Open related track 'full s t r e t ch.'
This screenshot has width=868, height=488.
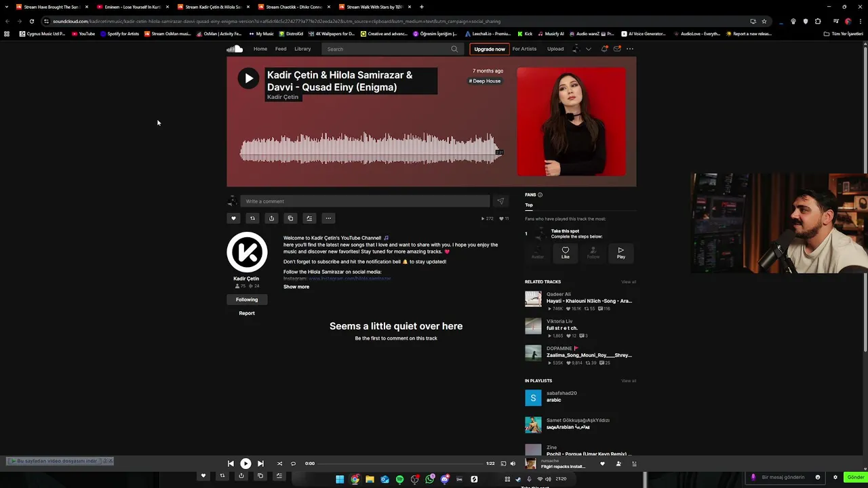point(562,328)
